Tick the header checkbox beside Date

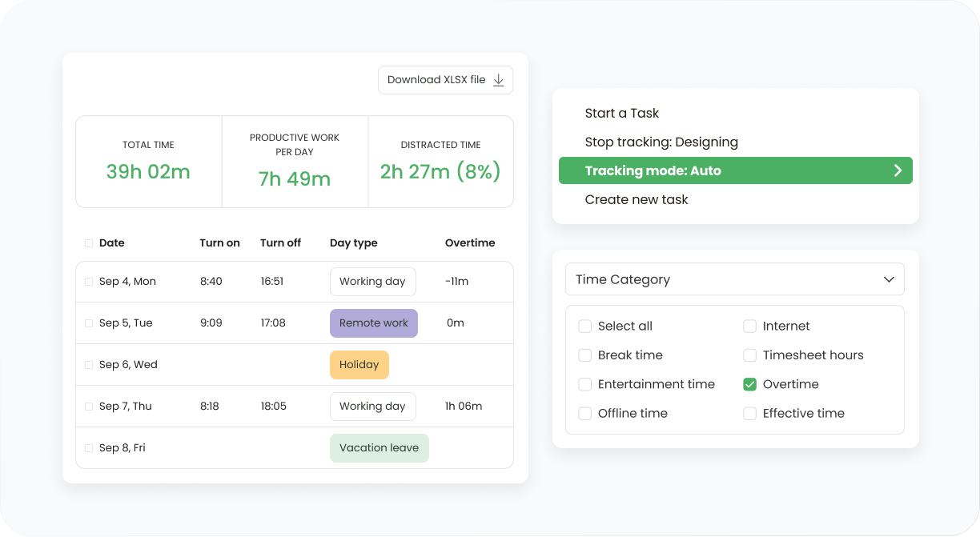click(x=89, y=243)
